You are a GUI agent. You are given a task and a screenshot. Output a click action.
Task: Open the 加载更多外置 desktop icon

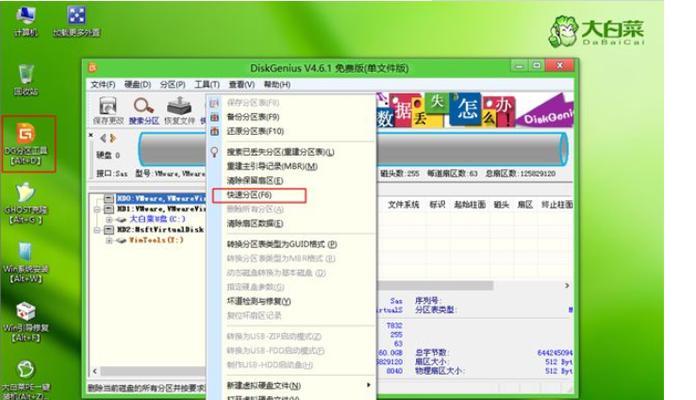pos(76,21)
